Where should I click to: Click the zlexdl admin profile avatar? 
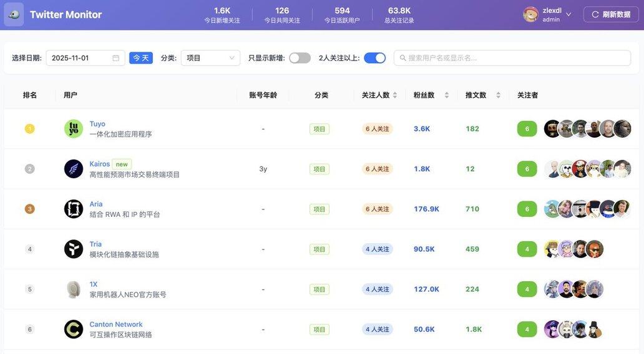click(x=531, y=14)
